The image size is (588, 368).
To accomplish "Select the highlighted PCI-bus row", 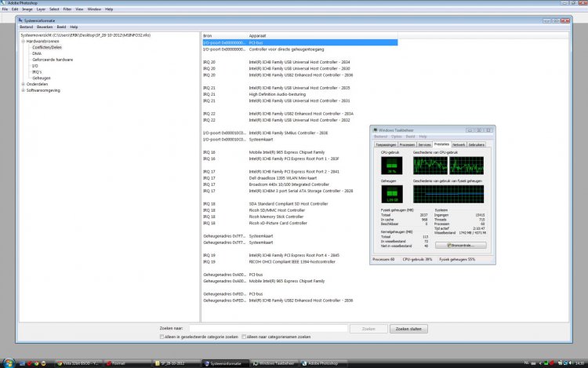I will point(299,43).
